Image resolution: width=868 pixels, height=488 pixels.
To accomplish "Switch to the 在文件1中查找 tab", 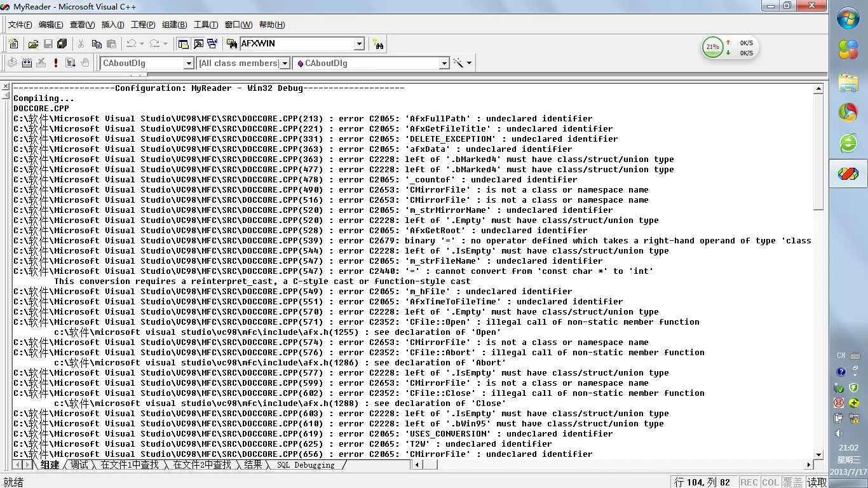I will click(130, 465).
